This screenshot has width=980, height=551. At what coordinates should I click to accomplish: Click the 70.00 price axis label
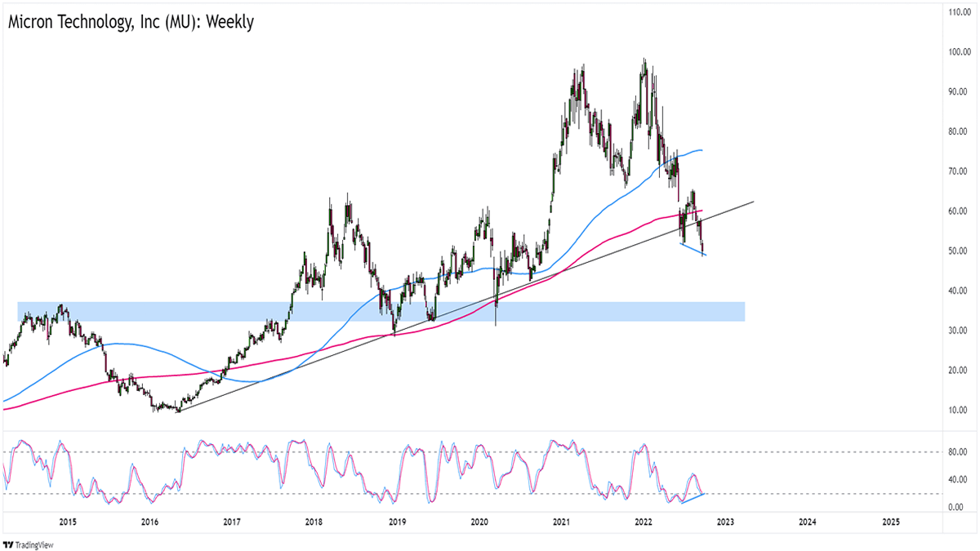click(957, 171)
